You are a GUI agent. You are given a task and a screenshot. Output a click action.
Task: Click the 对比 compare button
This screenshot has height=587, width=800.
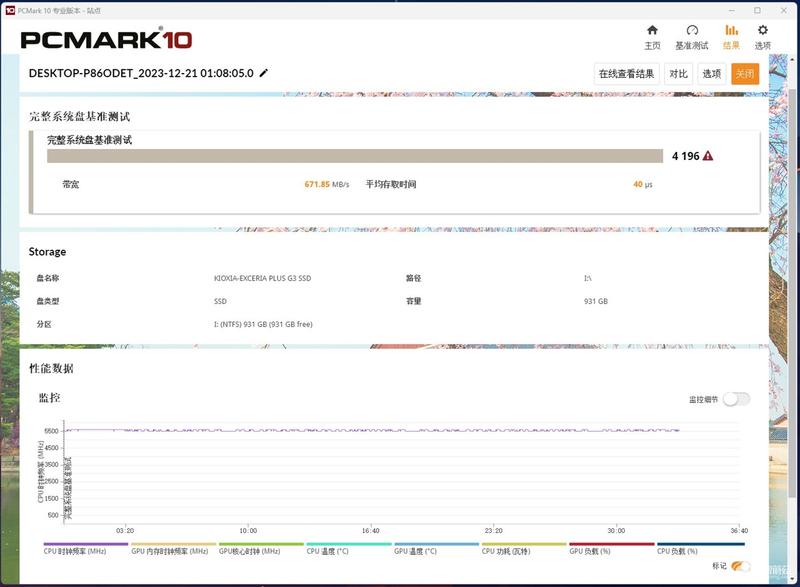tap(678, 74)
